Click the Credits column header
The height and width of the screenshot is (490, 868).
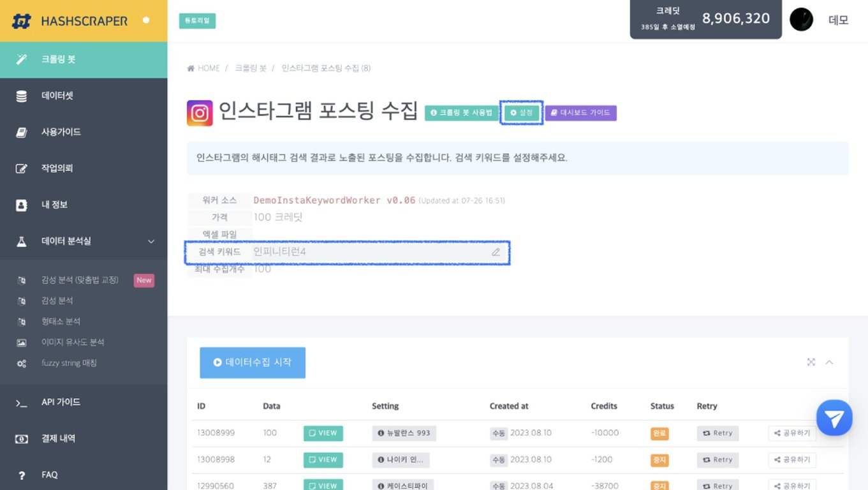tap(604, 406)
